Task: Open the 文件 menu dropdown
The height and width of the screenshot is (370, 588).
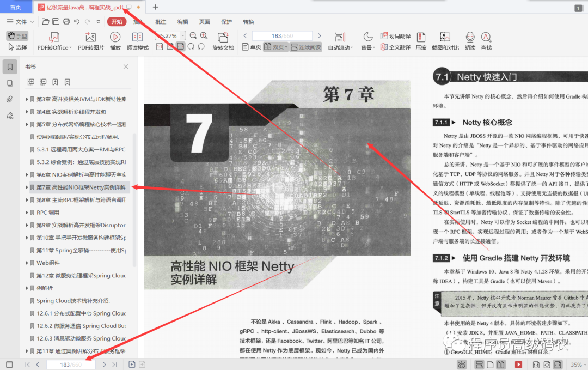Action: tap(21, 22)
